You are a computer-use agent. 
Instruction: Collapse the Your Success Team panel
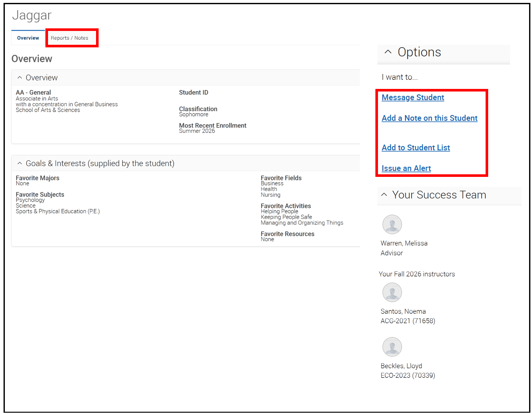[384, 195]
